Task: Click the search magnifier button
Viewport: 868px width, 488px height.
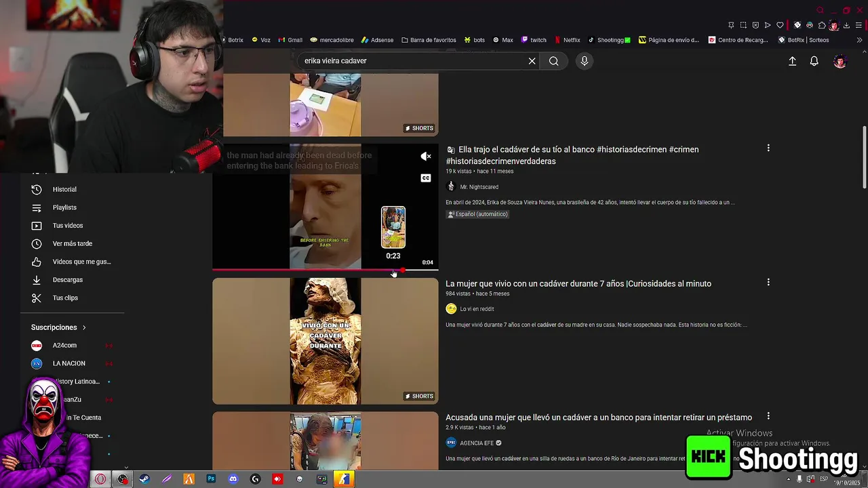Action: coord(554,61)
